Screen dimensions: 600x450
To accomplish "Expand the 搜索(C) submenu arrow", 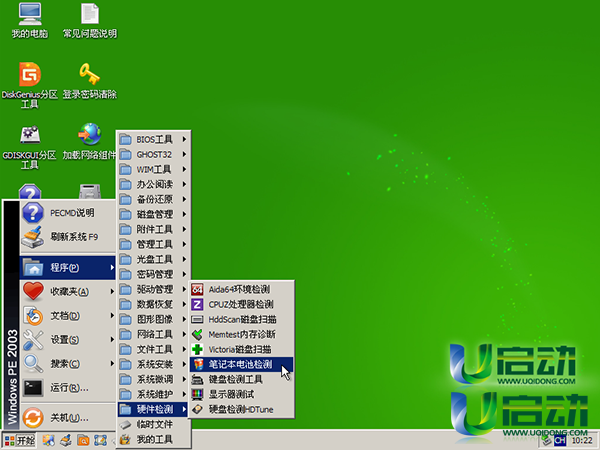I will [x=112, y=364].
